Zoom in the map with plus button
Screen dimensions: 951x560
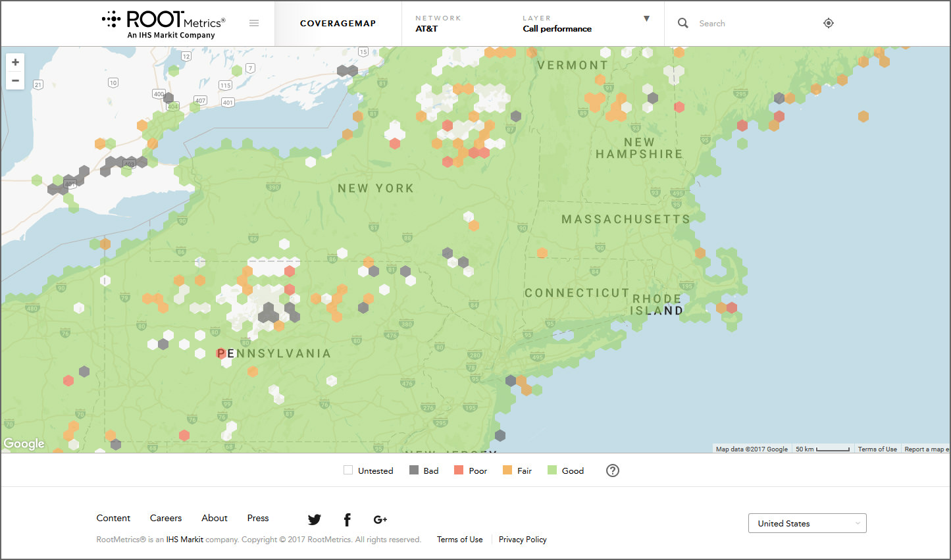(x=15, y=62)
